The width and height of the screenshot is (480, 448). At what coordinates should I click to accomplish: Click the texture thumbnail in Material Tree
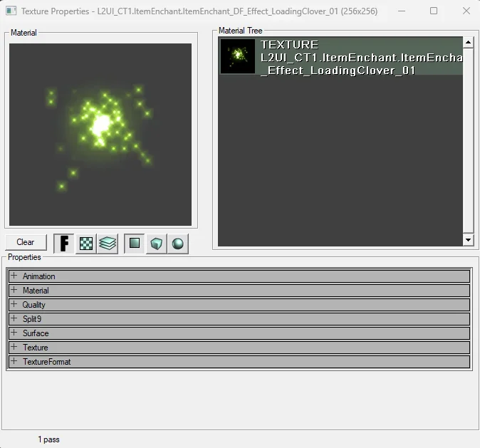pos(238,56)
